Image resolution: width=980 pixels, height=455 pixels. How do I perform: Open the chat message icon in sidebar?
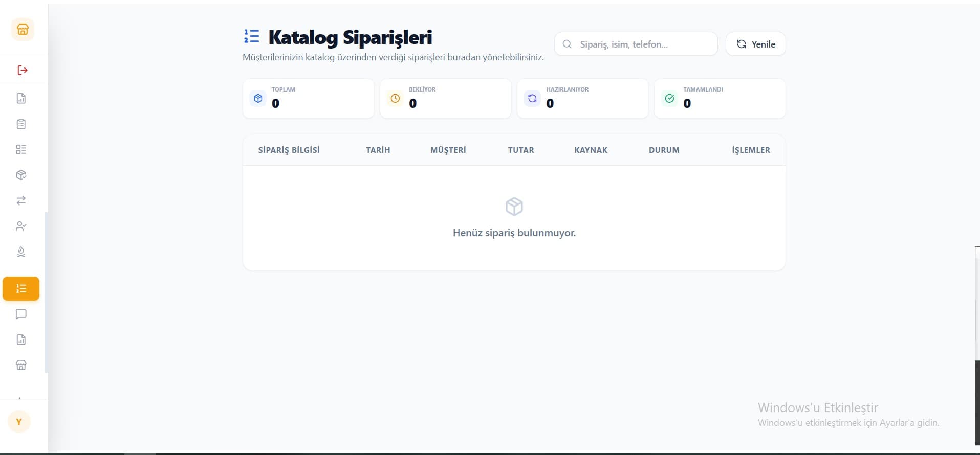(21, 314)
